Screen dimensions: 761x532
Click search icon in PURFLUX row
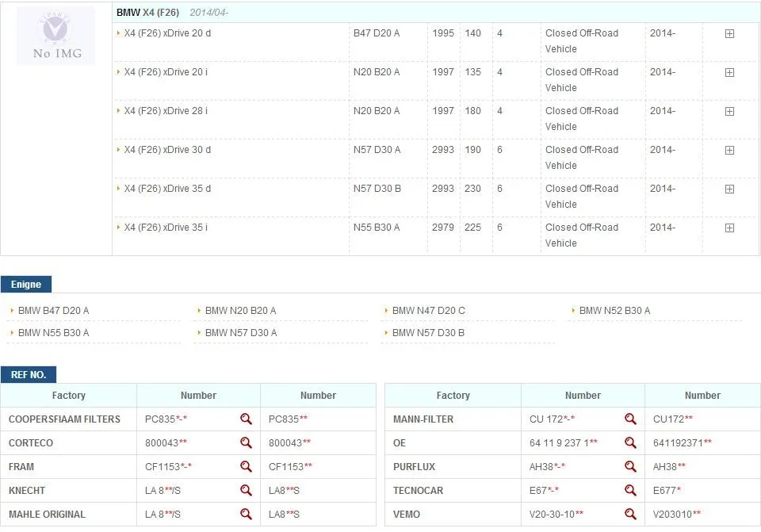(630, 466)
